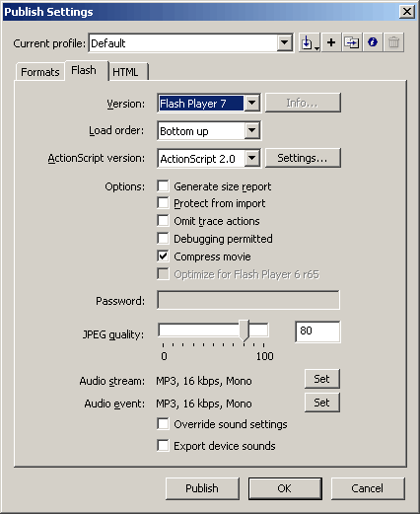This screenshot has width=420, height=514.
Task: Click the Duplicate profile icon
Action: (x=352, y=42)
